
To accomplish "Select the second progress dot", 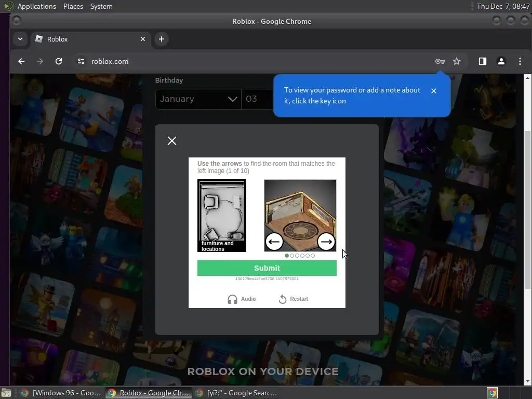I will pyautogui.click(x=292, y=256).
